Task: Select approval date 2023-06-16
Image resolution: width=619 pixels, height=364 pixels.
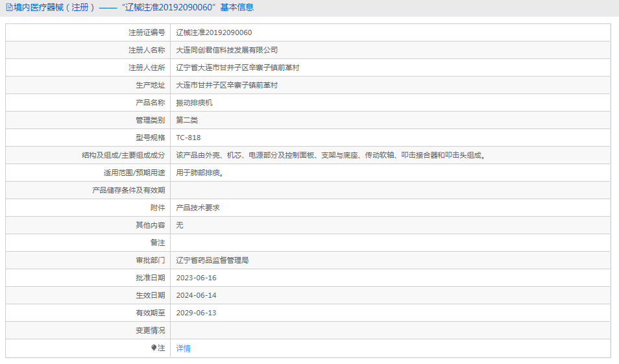Action: click(x=196, y=278)
